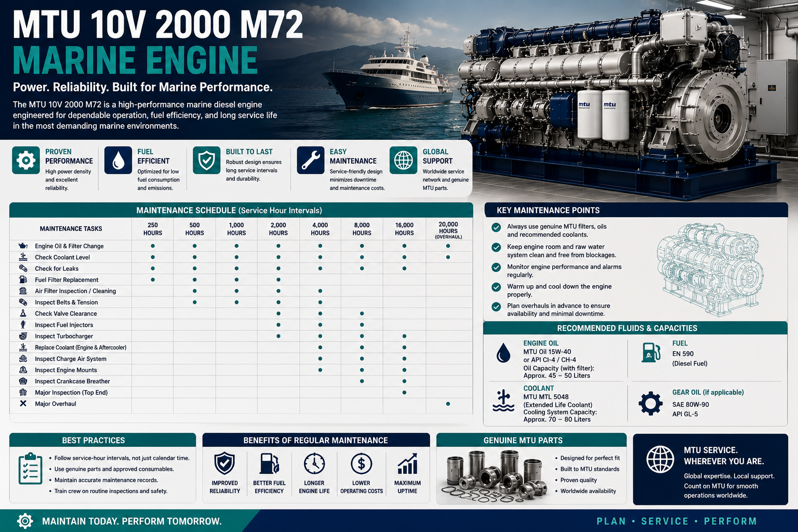Click the Major Overhaul dot under 20,000 hours
The image size is (798, 532).
(448, 404)
